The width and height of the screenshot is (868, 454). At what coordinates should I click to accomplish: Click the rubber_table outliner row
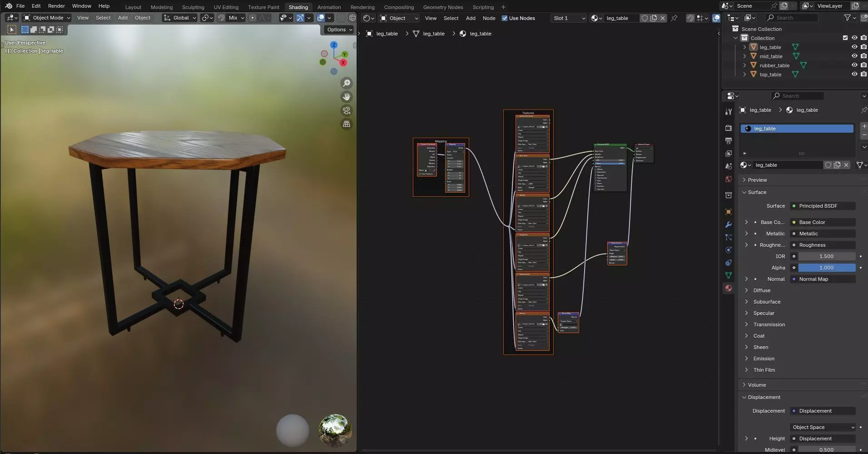pos(774,65)
